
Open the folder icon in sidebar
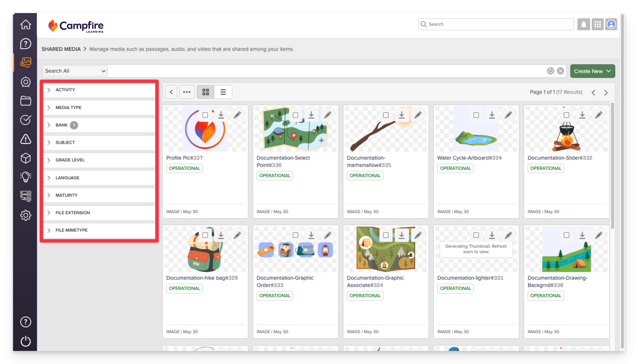click(x=26, y=101)
